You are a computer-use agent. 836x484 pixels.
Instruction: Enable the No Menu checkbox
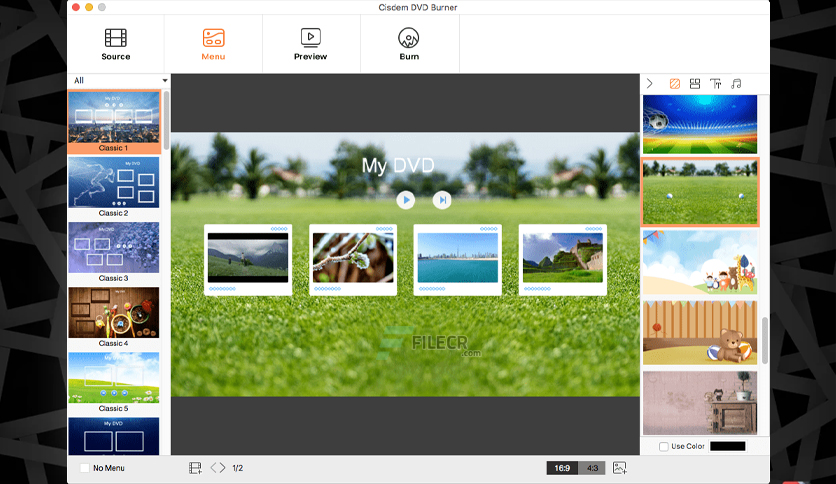point(84,468)
